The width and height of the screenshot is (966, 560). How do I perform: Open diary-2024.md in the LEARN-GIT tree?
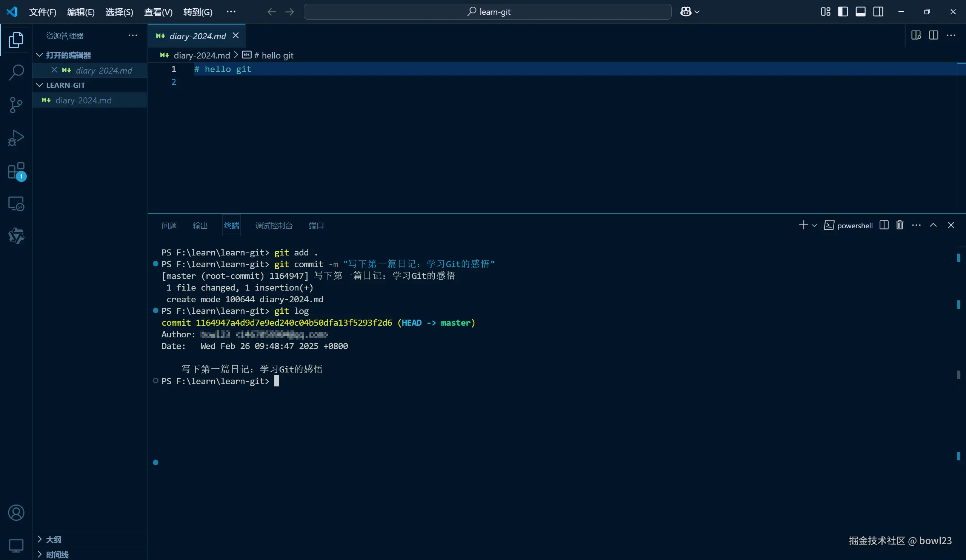pos(83,100)
